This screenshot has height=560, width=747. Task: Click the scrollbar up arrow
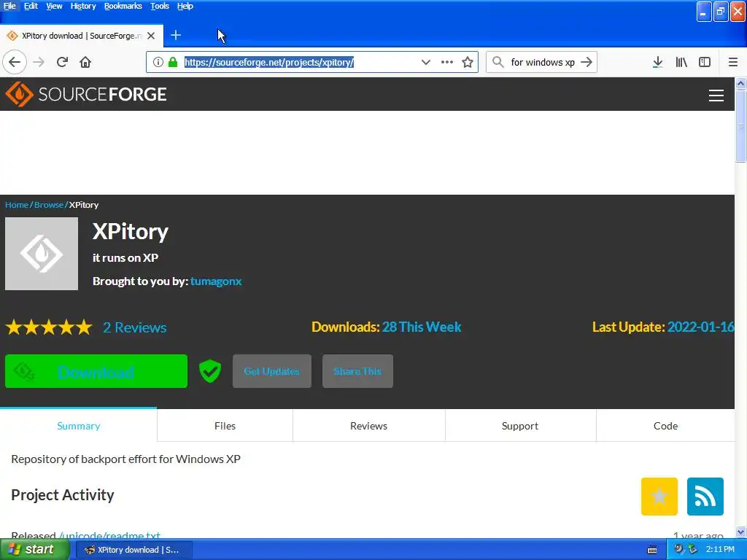click(x=740, y=83)
